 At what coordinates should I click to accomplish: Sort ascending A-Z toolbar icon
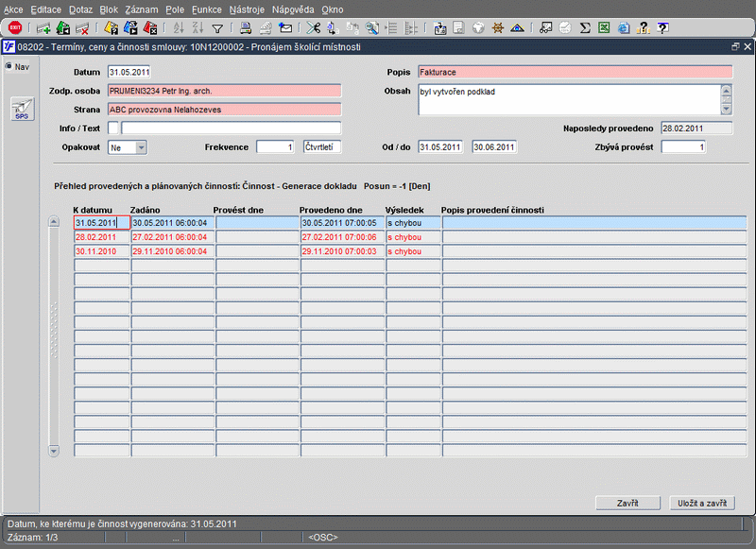pyautogui.click(x=179, y=28)
